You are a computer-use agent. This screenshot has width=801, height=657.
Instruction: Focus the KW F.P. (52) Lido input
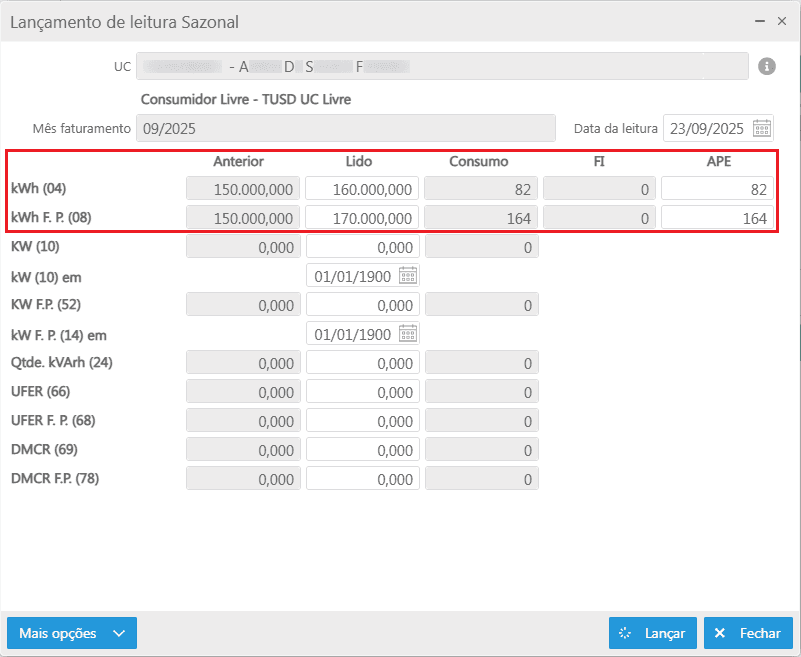[x=362, y=305]
